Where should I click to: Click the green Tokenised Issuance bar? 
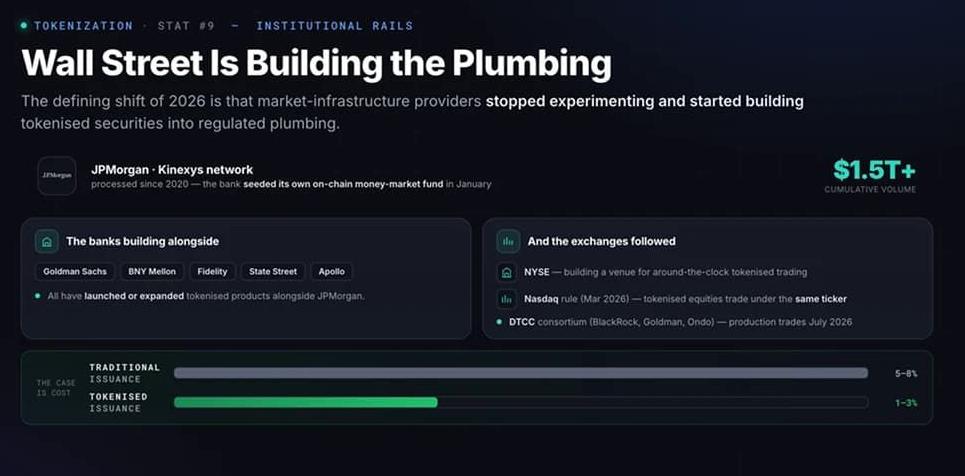tap(305, 402)
